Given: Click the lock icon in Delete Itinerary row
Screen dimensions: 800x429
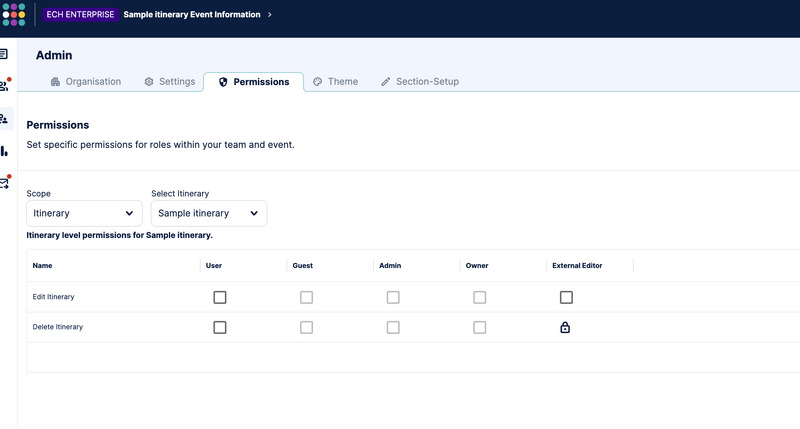Looking at the screenshot, I should [x=565, y=327].
